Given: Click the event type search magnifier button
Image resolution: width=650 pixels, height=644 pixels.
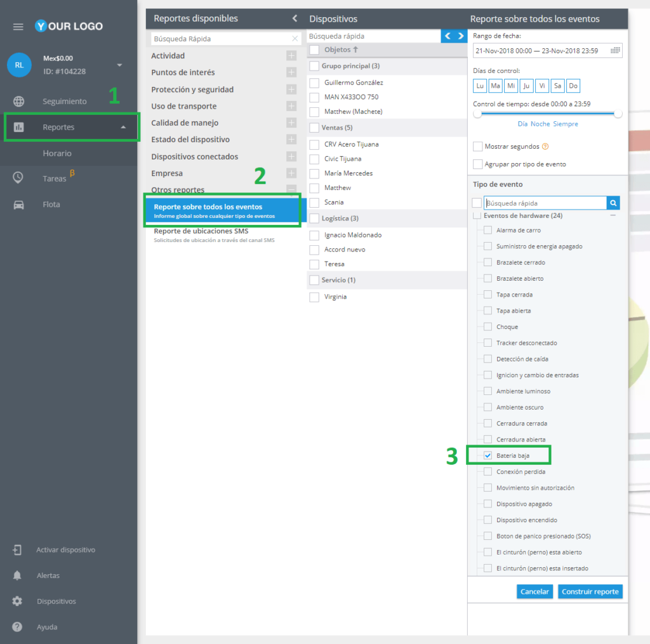Looking at the screenshot, I should click(613, 203).
